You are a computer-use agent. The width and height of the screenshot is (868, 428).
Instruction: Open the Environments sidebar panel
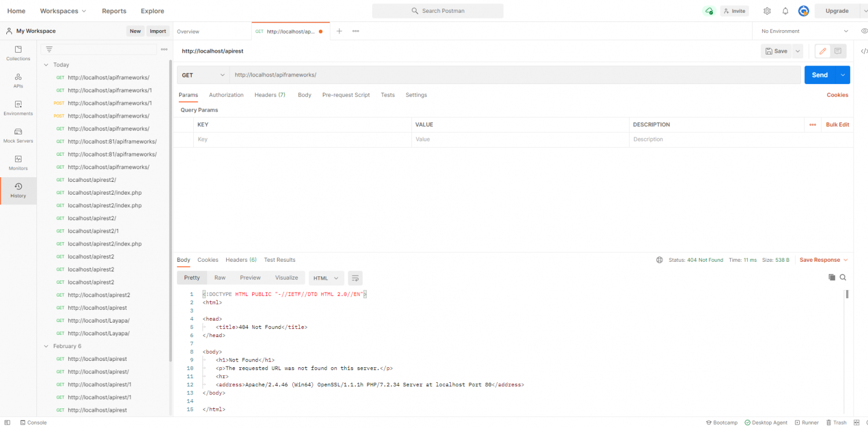pos(18,108)
